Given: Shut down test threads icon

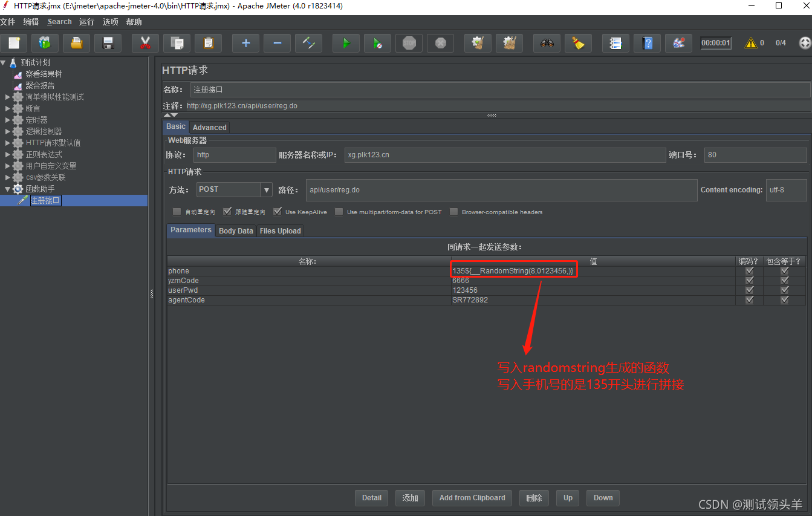Looking at the screenshot, I should 441,43.
